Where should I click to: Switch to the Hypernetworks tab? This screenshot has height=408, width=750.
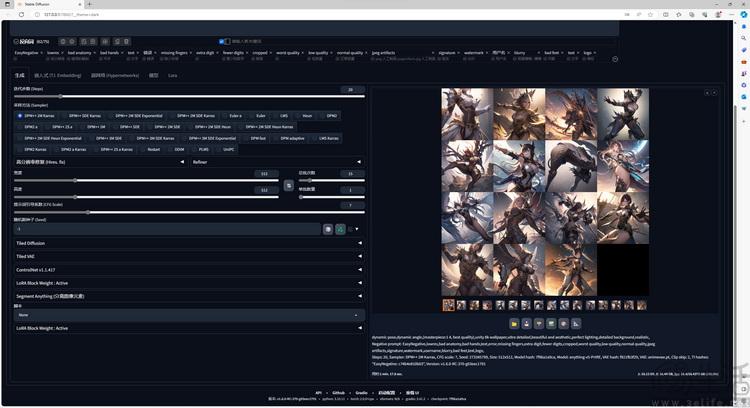(x=115, y=76)
